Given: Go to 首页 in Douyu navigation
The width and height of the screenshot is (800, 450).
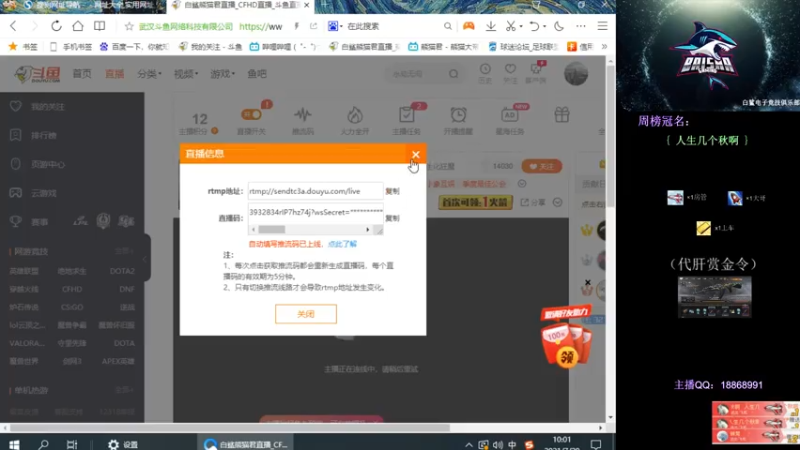Looking at the screenshot, I should 82,74.
